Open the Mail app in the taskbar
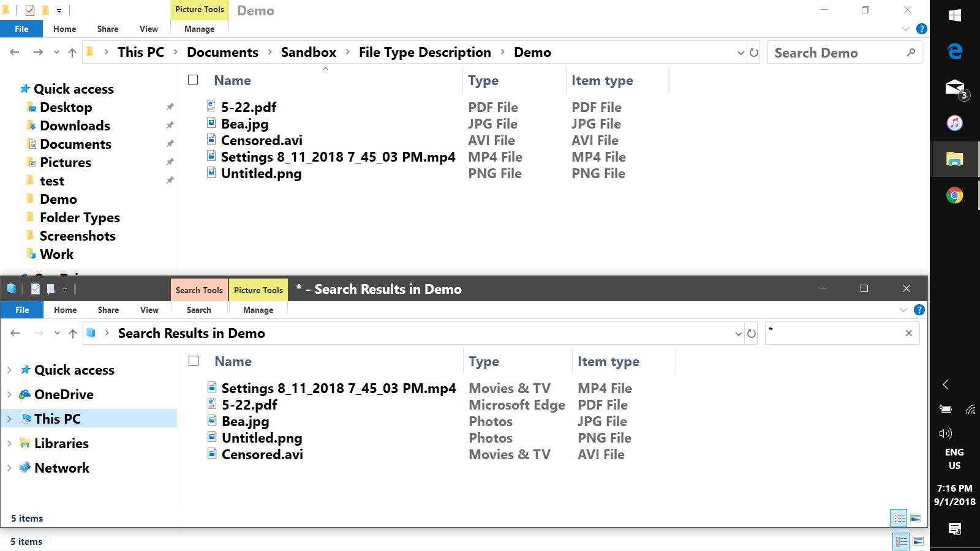 [954, 88]
